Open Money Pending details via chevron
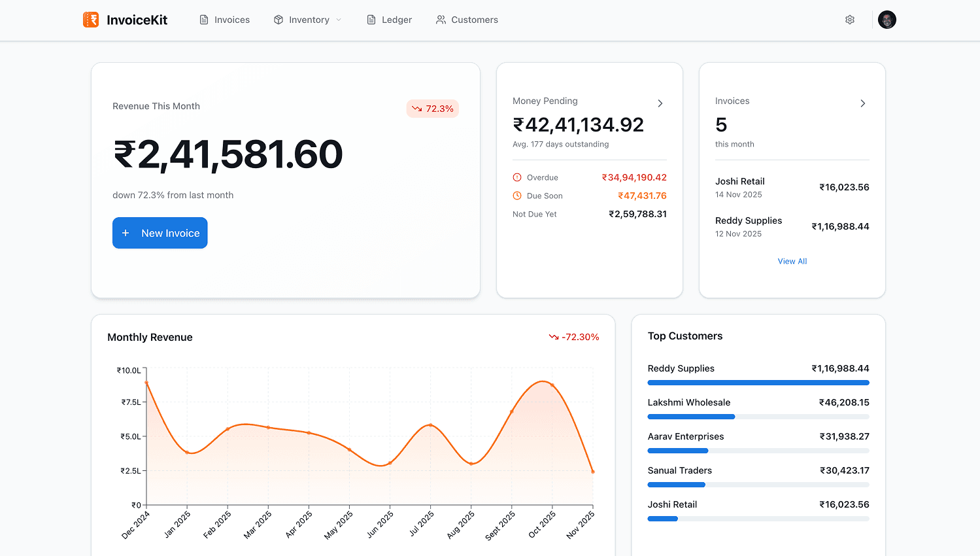Image resolution: width=980 pixels, height=556 pixels. click(660, 103)
